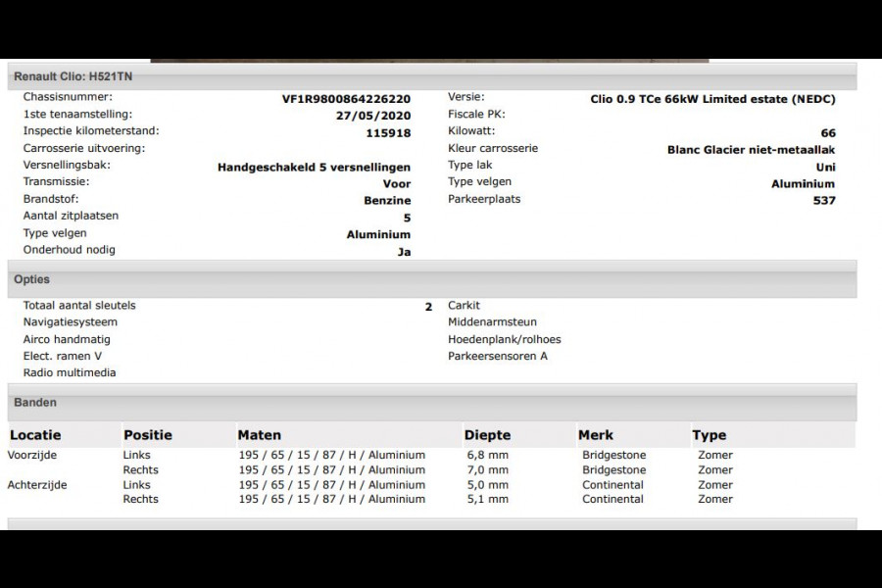882x588 pixels.
Task: Select the Bridgestone tire entry
Action: click(x=612, y=455)
